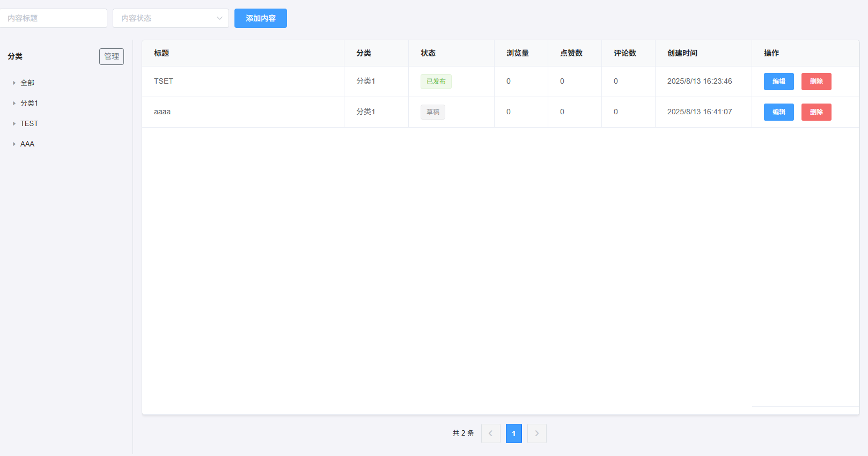Open the 内容状态 status dropdown
This screenshot has width=868, height=456.
pos(171,18)
